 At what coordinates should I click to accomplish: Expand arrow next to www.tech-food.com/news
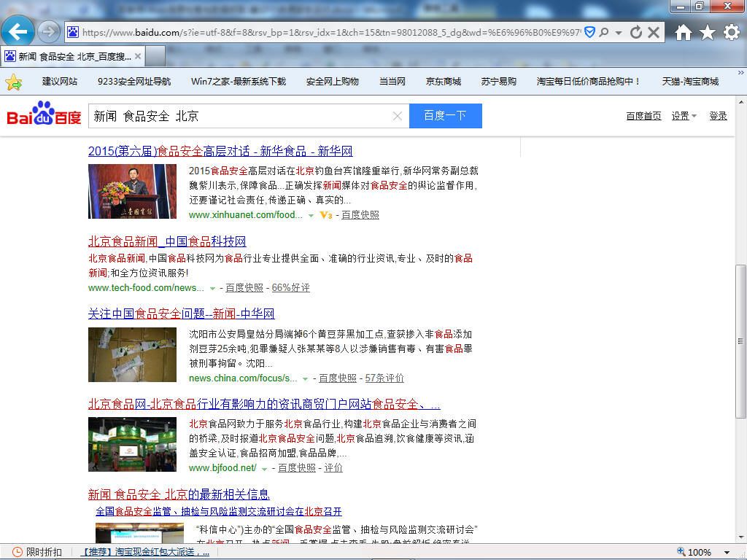[212, 289]
